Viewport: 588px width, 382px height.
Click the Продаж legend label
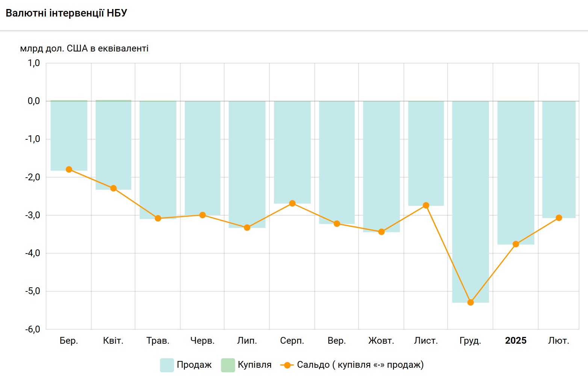(x=194, y=365)
